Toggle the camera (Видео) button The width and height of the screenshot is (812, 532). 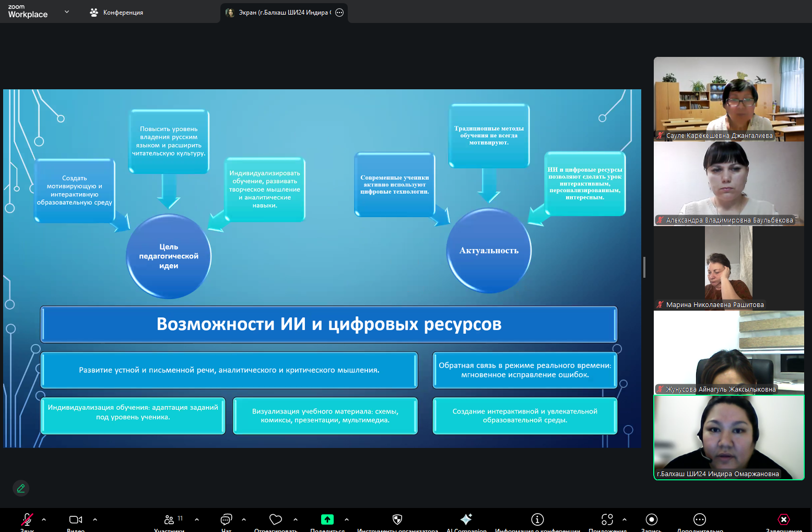[76, 519]
